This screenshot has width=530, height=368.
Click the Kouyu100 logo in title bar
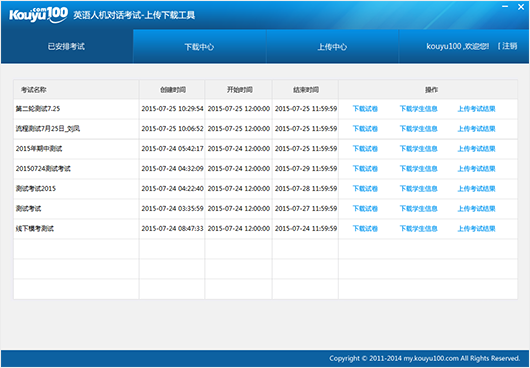coord(38,15)
